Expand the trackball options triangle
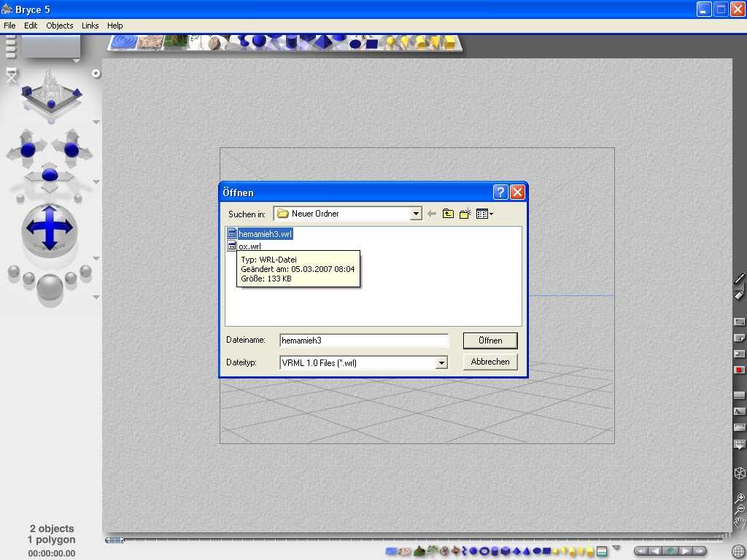The width and height of the screenshot is (747, 560). (96, 259)
